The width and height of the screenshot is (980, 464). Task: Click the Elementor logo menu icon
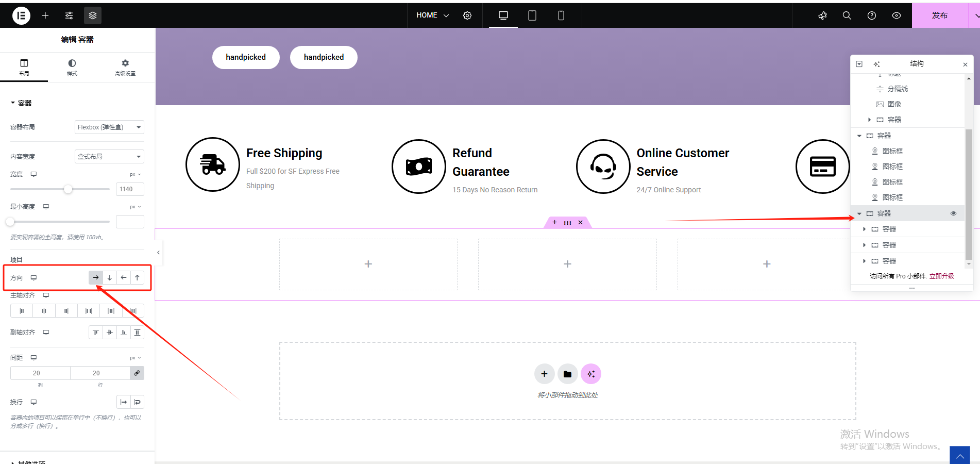pyautogui.click(x=21, y=15)
